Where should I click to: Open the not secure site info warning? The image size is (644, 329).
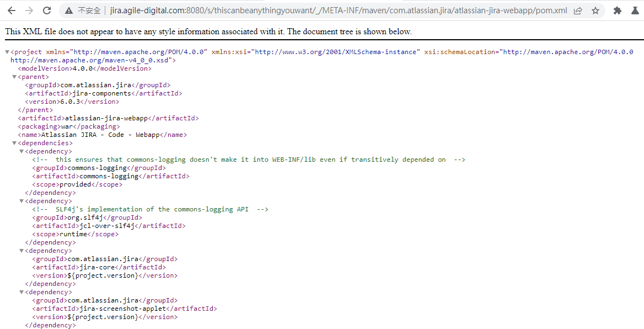pyautogui.click(x=83, y=10)
